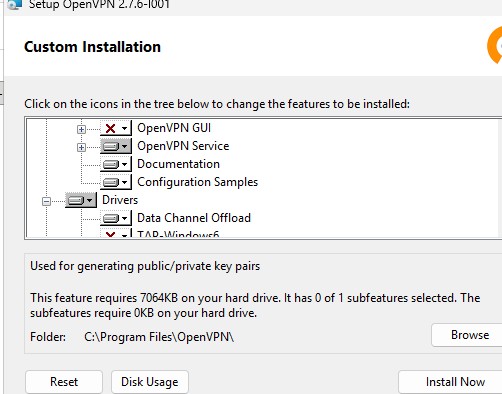Expand the OpenVPN Service tree node

[x=81, y=147]
